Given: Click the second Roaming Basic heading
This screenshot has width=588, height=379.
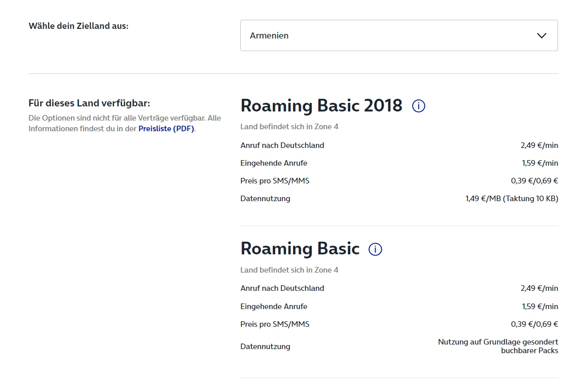Looking at the screenshot, I should (300, 249).
